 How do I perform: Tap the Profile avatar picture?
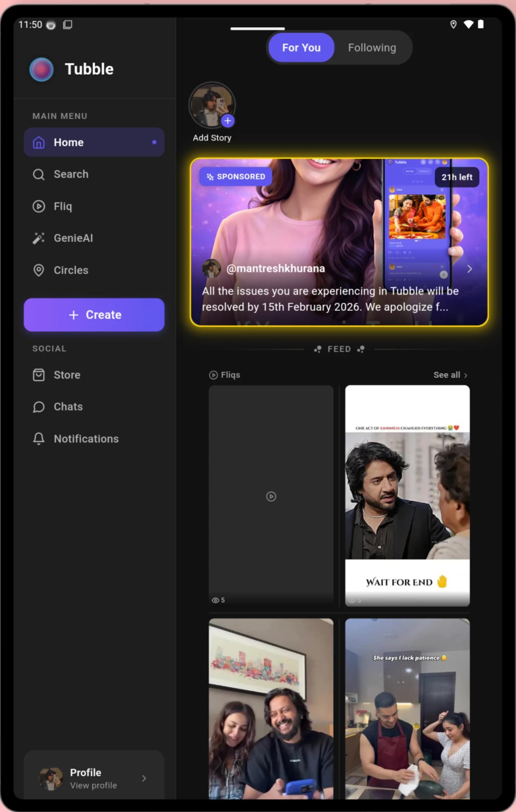tap(51, 778)
